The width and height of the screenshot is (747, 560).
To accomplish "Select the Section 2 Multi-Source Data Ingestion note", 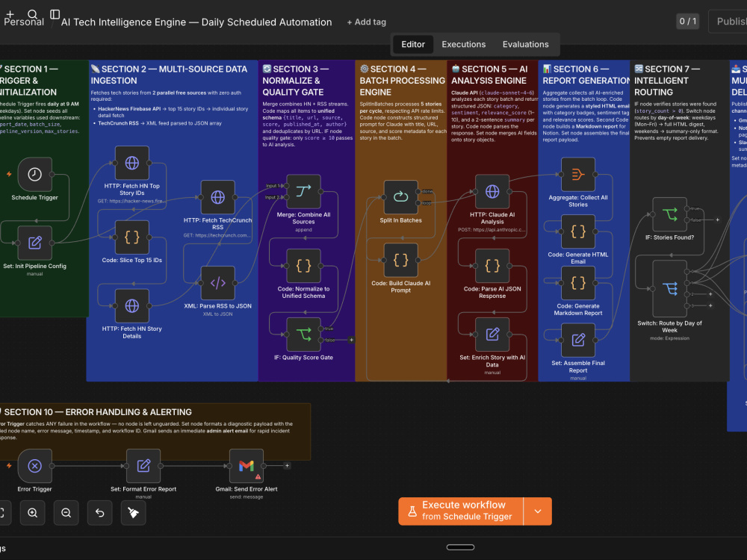I will tap(172, 220).
